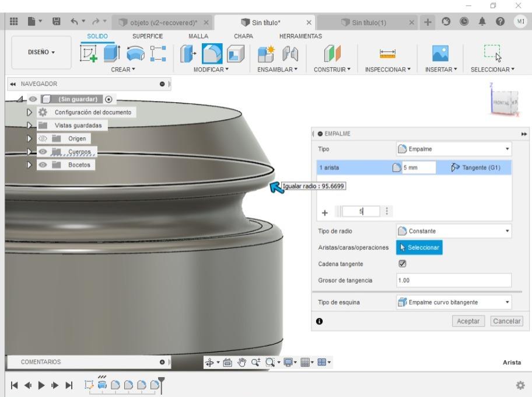
Task: Click the Construir offset plane icon
Action: coord(332,54)
